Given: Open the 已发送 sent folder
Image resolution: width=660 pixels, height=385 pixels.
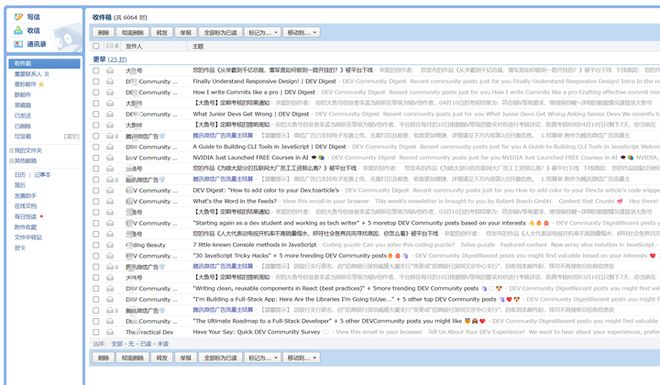Looking at the screenshot, I should pyautogui.click(x=23, y=116).
